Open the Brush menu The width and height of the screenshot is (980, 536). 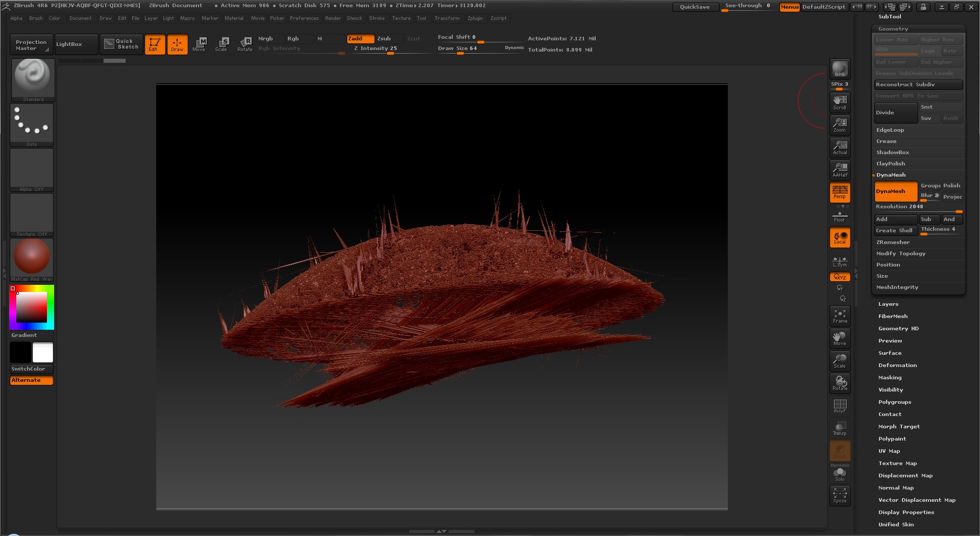(36, 18)
